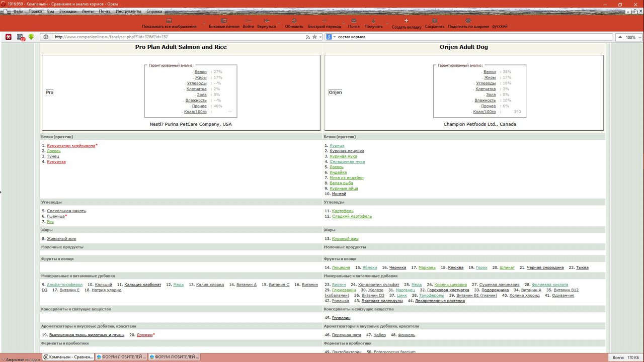Image resolution: width=644 pixels, height=362 pixels.
Task: Open the Google search engine dropdown
Action: tap(331, 37)
